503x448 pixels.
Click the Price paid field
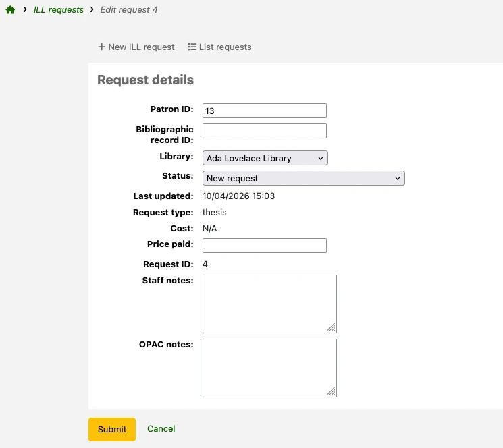click(265, 246)
